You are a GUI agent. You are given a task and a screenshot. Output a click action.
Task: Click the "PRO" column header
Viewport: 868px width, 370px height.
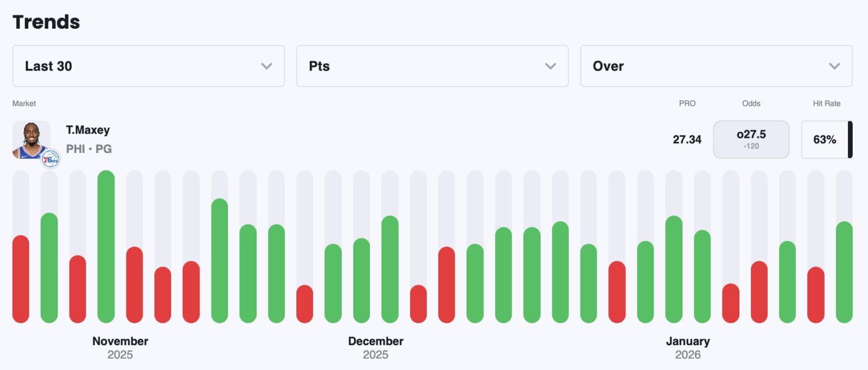click(687, 104)
